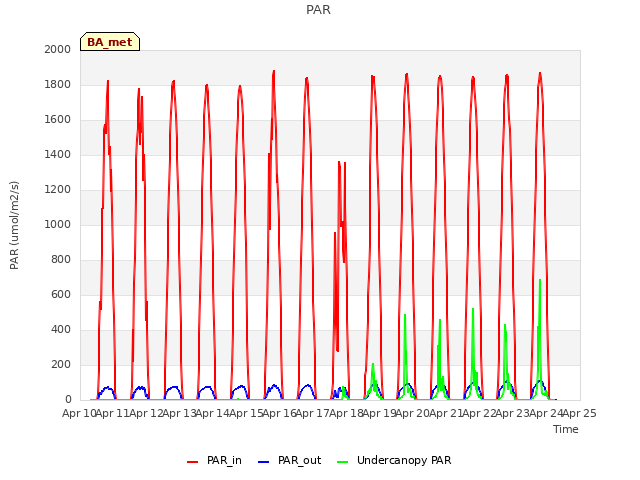The height and width of the screenshot is (480, 640).
Task: Click the 1200 y-axis tick label
Action: pos(58,190)
